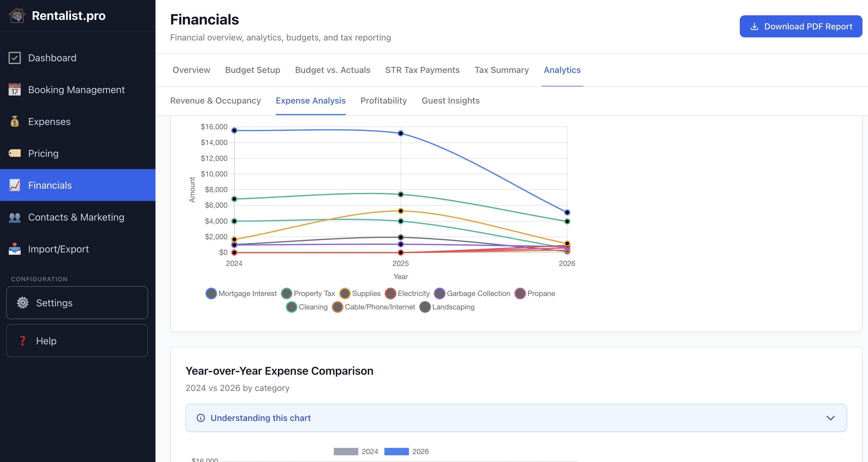This screenshot has width=868, height=462.
Task: Open the Tax Summary tab
Action: click(502, 70)
